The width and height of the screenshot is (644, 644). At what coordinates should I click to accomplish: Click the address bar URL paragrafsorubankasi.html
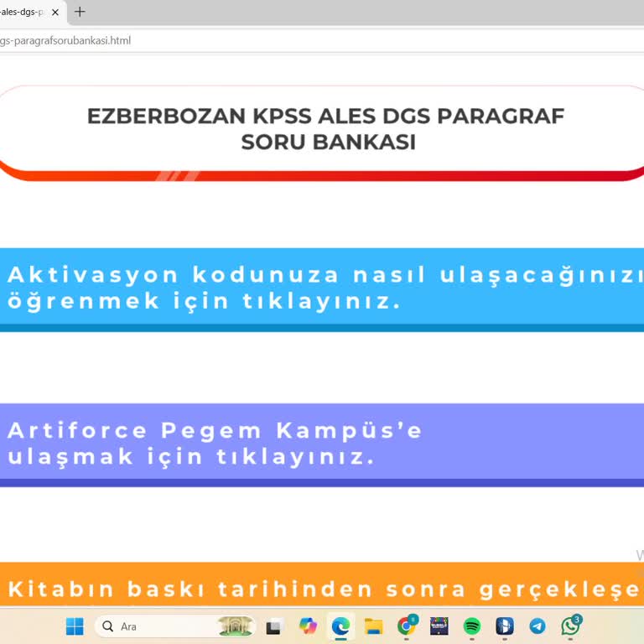[x=65, y=40]
